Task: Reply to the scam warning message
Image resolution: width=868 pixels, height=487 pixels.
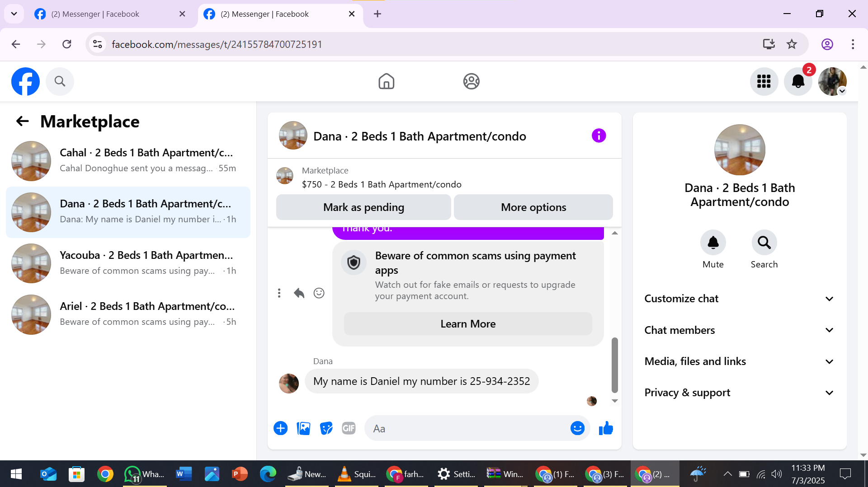Action: (299, 293)
